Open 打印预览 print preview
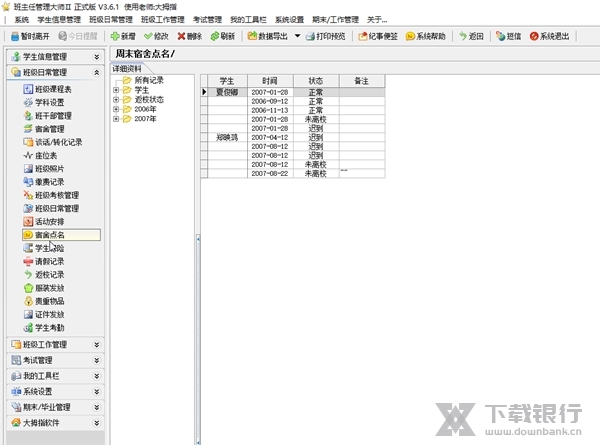The height and width of the screenshot is (445, 600). pyautogui.click(x=326, y=36)
